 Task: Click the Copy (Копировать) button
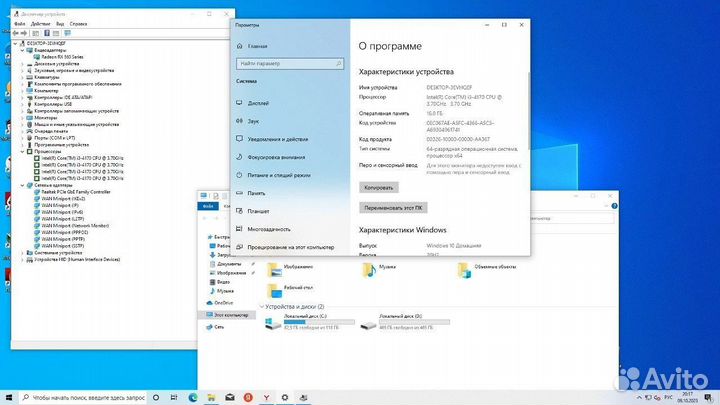(379, 187)
